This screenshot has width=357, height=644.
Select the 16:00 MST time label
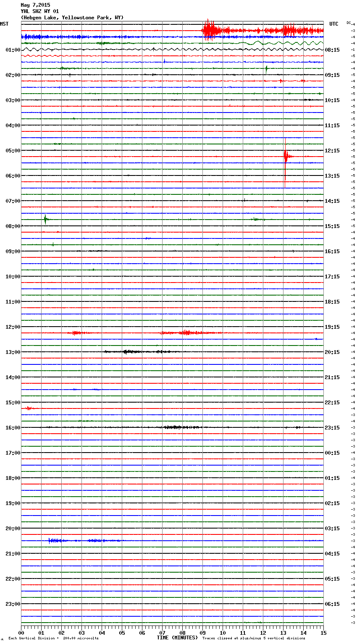pos(13,428)
